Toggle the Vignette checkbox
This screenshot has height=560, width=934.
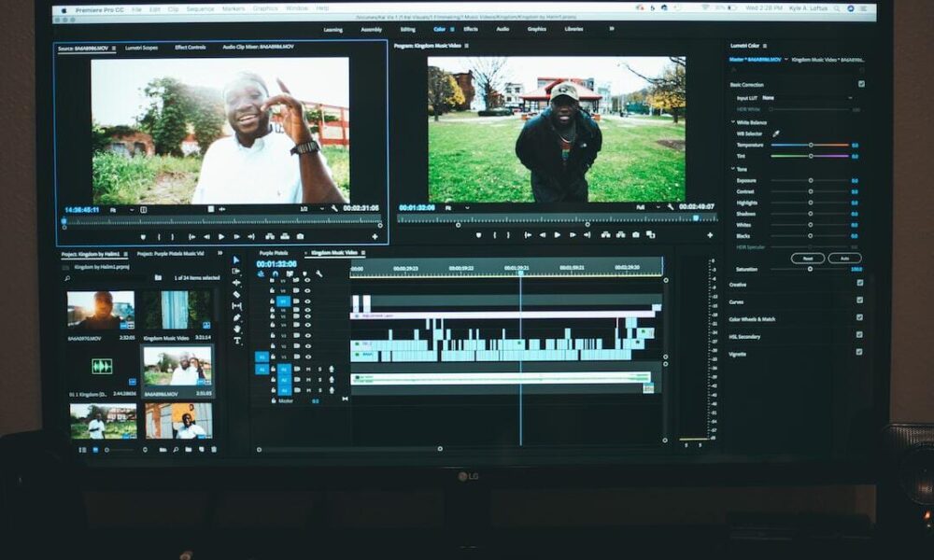click(859, 353)
